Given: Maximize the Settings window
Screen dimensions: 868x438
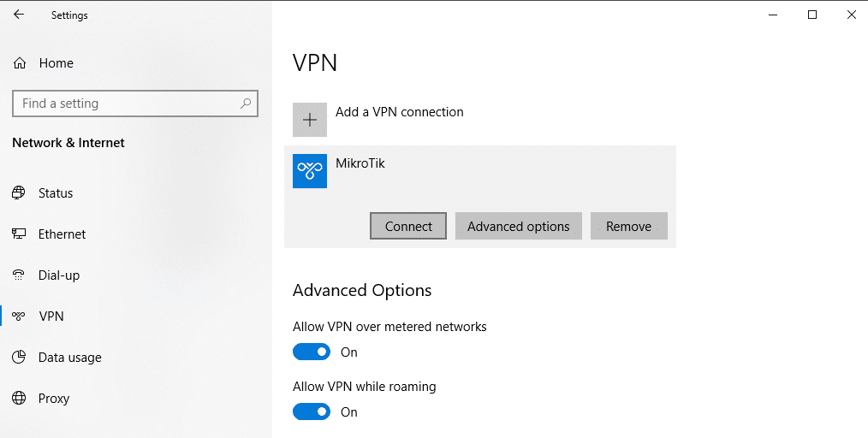Looking at the screenshot, I should point(812,15).
